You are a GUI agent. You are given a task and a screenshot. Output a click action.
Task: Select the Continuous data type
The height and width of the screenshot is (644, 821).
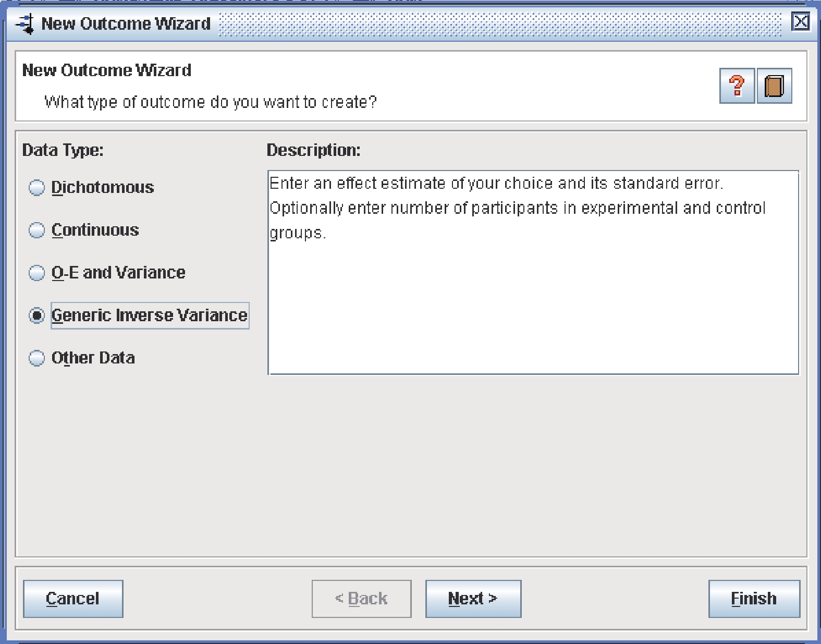(x=84, y=230)
